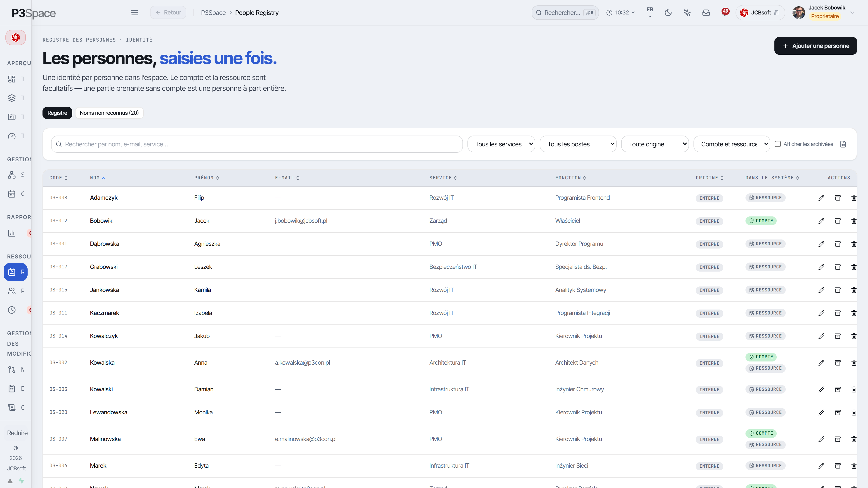Open Tous les services dropdown
This screenshot has height=488, width=868.
[501, 144]
